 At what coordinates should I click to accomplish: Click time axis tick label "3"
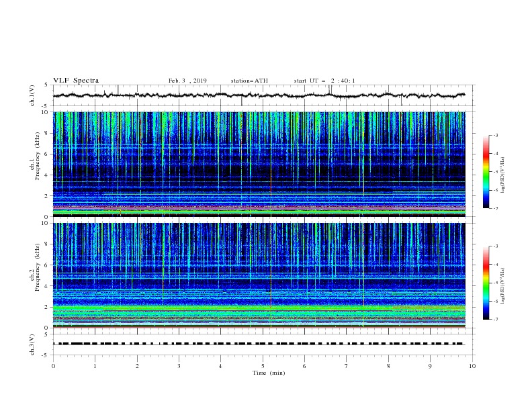(179, 366)
